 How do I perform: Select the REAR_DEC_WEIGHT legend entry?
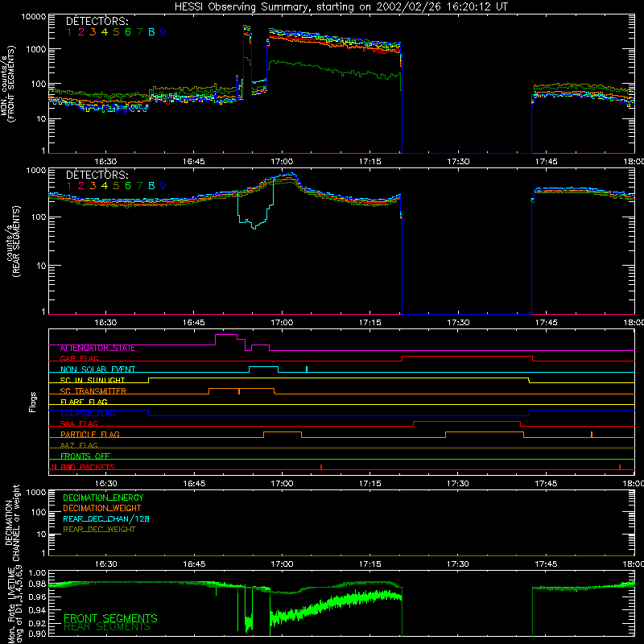pyautogui.click(x=99, y=530)
